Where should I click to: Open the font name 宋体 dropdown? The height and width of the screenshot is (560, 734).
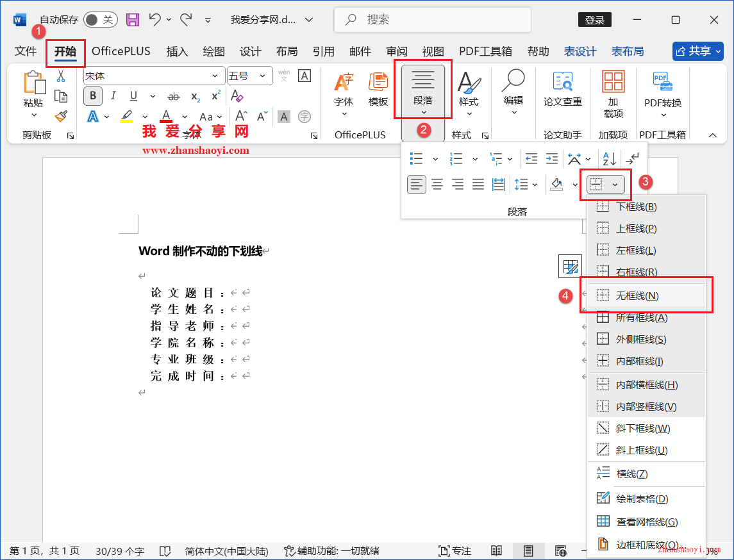(x=215, y=76)
